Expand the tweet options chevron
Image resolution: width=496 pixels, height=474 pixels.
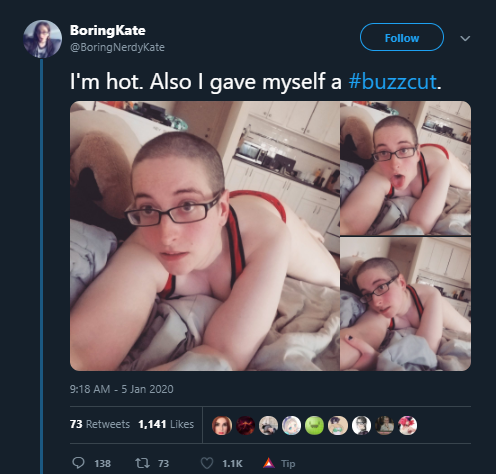[465, 38]
